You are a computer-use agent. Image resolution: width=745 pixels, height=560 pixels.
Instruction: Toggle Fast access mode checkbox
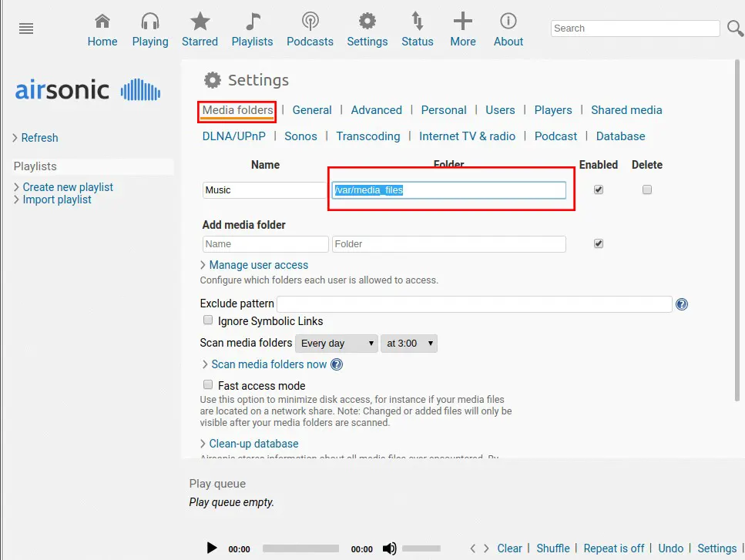[207, 384]
